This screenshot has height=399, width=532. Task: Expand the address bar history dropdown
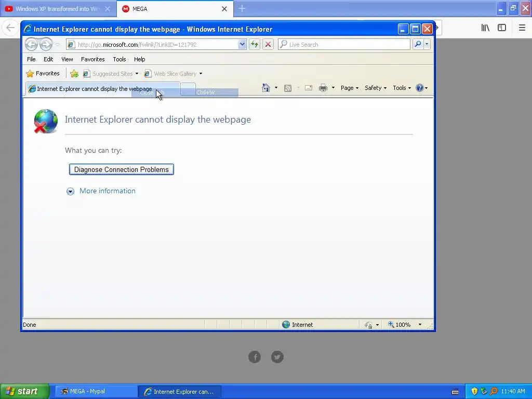point(242,45)
